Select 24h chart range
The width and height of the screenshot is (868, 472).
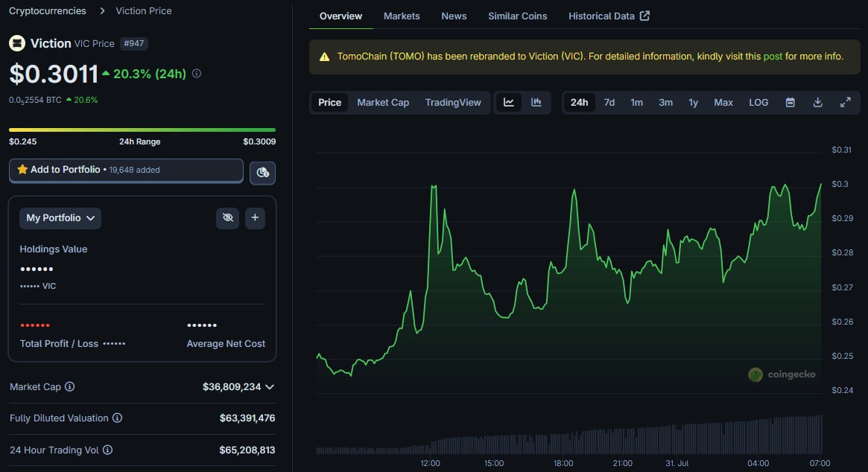[579, 103]
